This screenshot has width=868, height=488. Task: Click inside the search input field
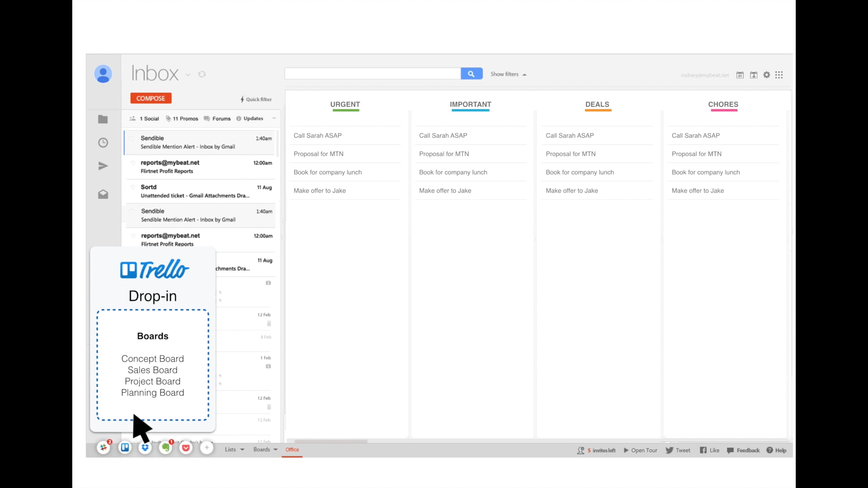(x=372, y=73)
